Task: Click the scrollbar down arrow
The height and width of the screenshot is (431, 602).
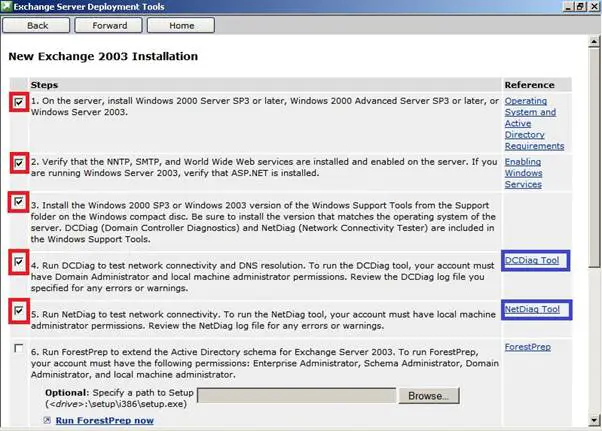Action: point(594,420)
